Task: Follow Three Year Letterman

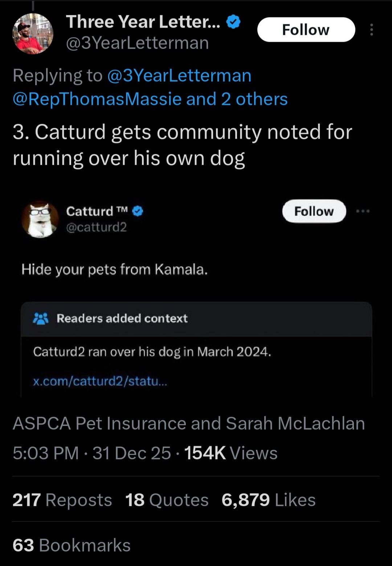Action: [306, 30]
